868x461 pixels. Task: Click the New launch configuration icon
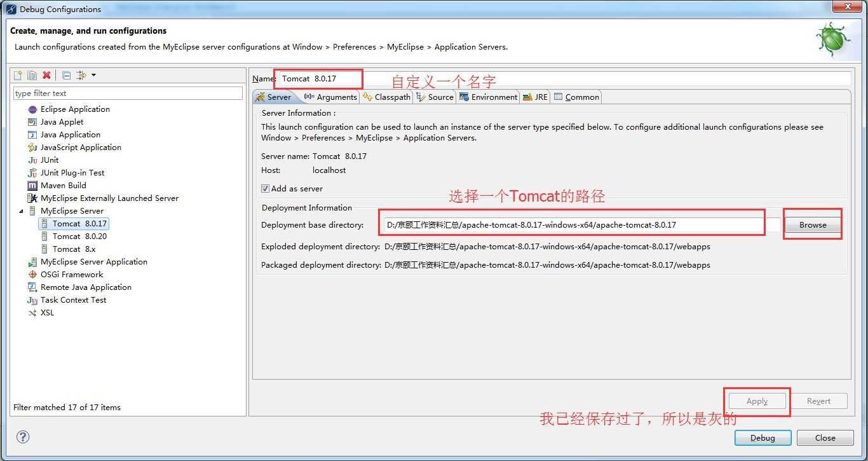click(x=18, y=75)
